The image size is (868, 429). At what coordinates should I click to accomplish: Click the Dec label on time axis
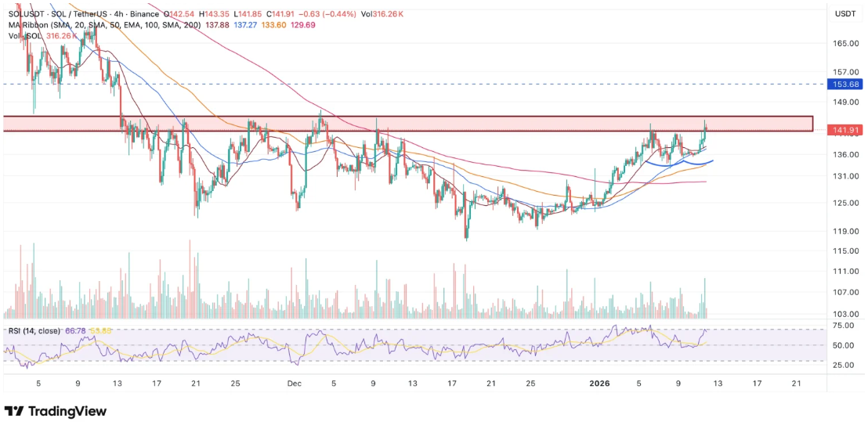click(x=294, y=384)
